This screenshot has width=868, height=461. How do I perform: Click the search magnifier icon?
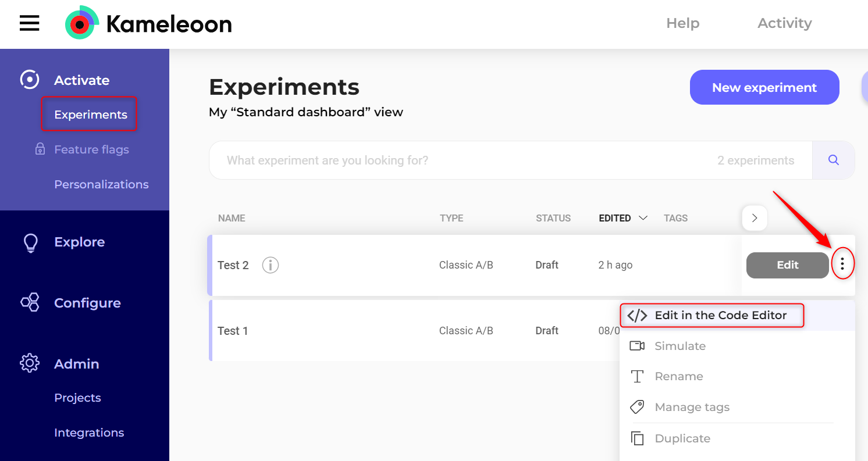tap(833, 160)
